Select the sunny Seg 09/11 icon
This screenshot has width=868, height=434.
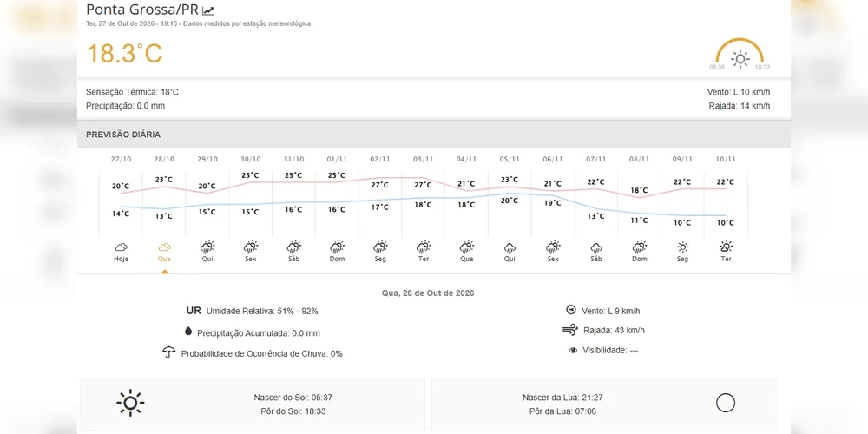pos(682,247)
